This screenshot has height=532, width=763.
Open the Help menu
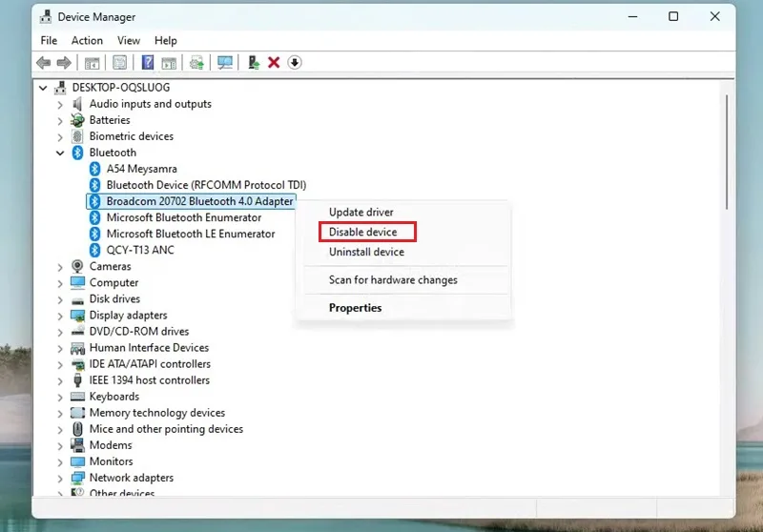[165, 40]
